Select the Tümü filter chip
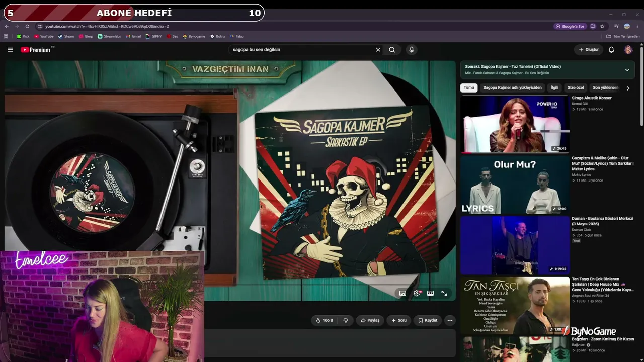The width and height of the screenshot is (644, 362). 469,88
